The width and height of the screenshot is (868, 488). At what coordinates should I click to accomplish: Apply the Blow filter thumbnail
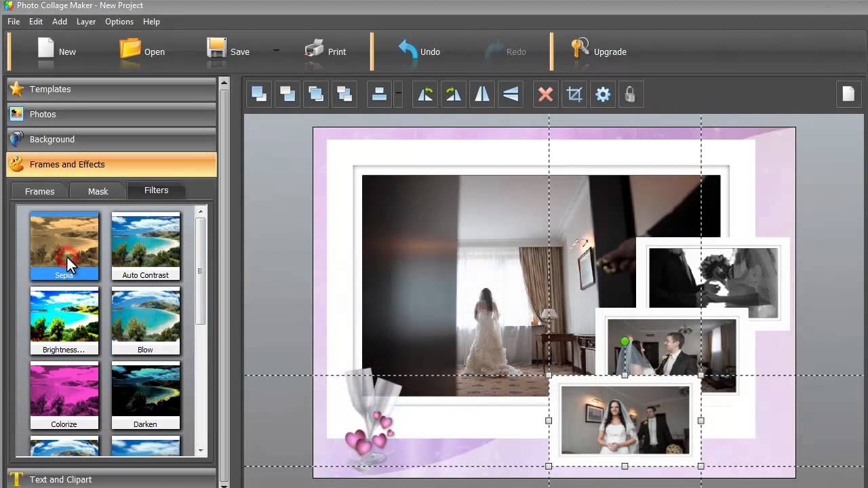tap(146, 321)
